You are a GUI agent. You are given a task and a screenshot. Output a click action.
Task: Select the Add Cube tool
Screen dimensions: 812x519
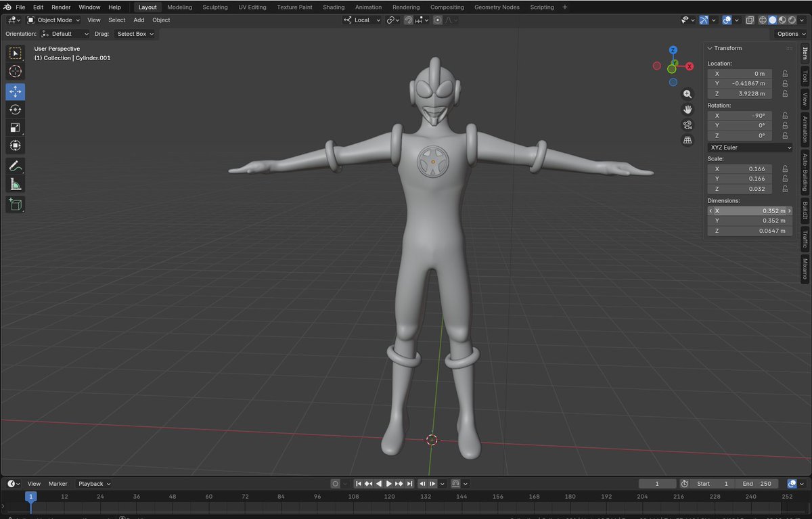pyautogui.click(x=16, y=204)
